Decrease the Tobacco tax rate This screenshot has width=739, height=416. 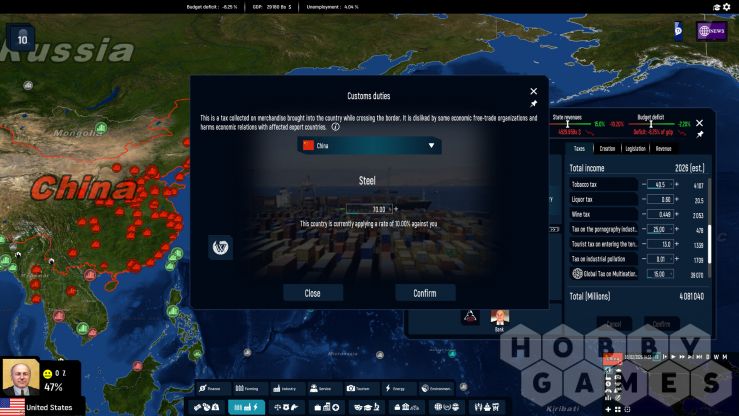[644, 185]
